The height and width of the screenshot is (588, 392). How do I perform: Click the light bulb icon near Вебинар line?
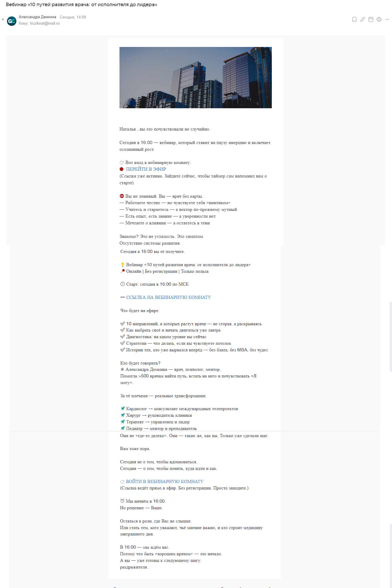(122, 265)
